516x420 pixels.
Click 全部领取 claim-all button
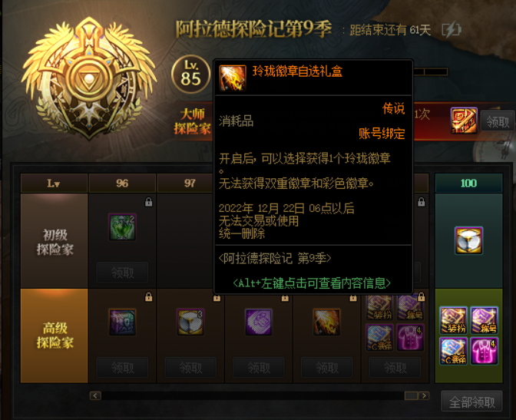[472, 402]
